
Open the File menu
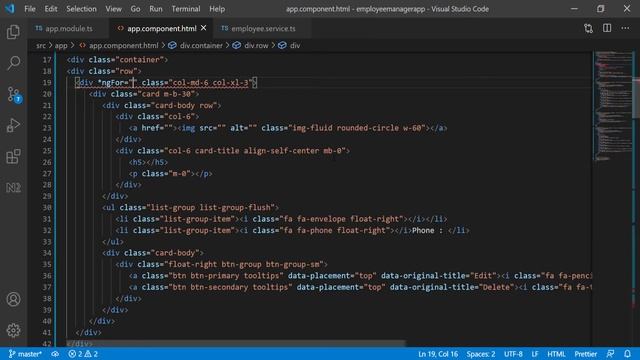(x=30, y=9)
